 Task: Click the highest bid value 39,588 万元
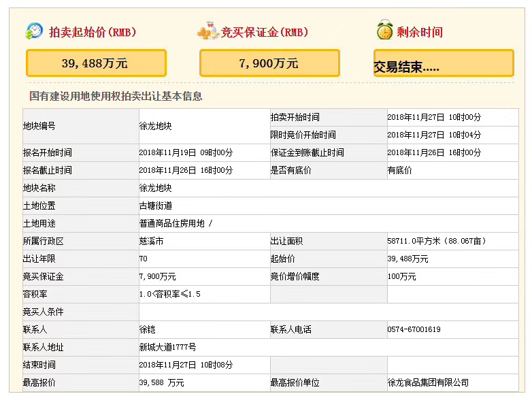coord(161,382)
